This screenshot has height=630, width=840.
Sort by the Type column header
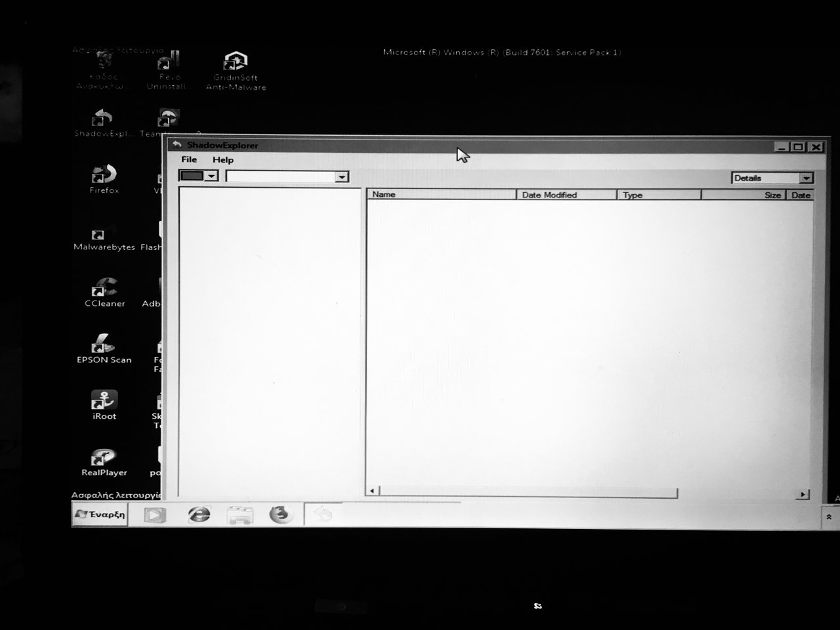660,195
